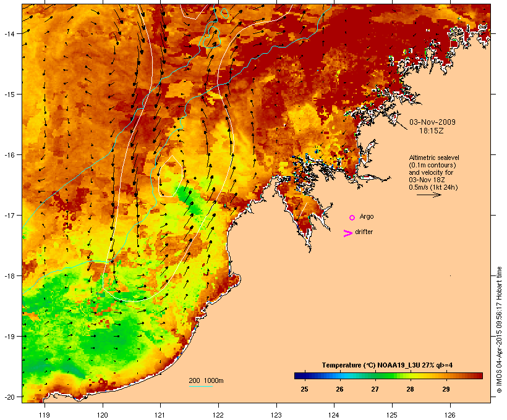The height and width of the screenshot is (420, 507).
Task: Click the longitude label '125'
Action: 392,415
